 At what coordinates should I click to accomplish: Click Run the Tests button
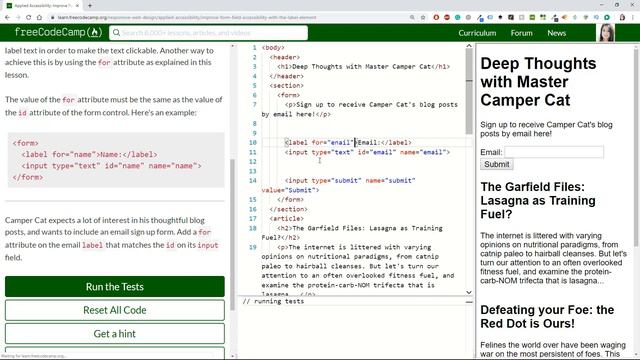point(115,287)
